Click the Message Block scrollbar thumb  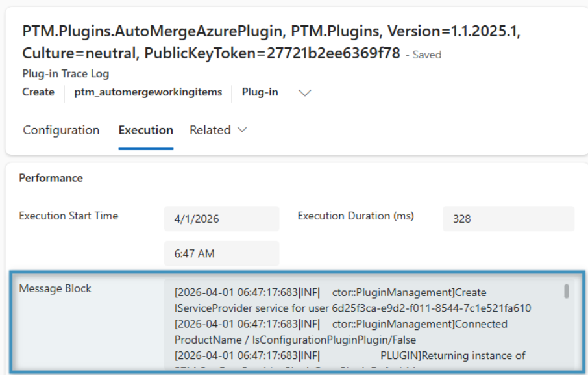567,292
